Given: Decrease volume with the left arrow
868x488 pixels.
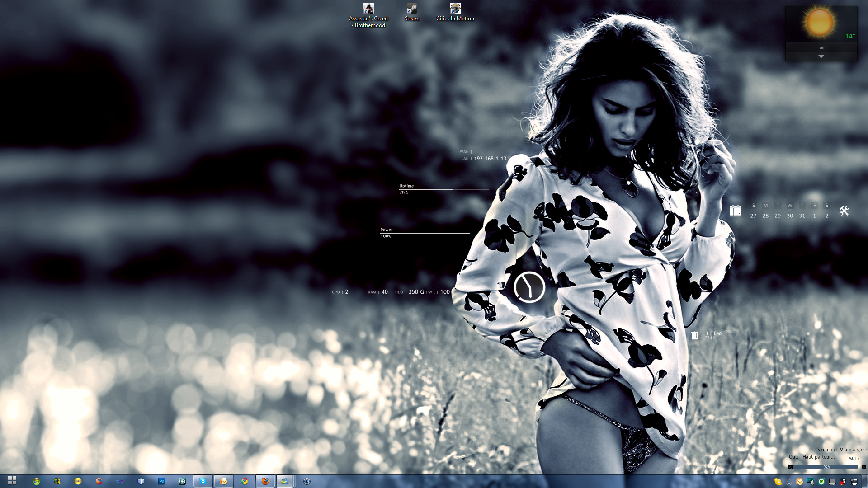Looking at the screenshot, I should click(x=791, y=467).
